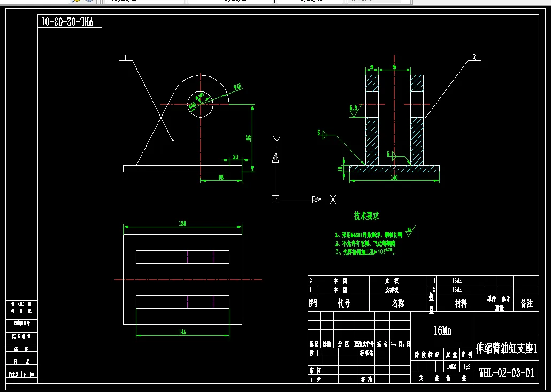Click the large 16Mn material cell

click(x=442, y=330)
